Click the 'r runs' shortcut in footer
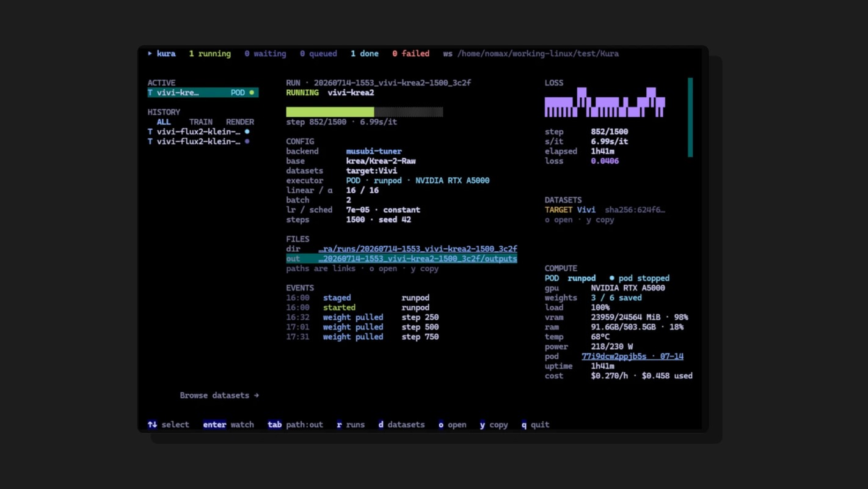868x489 pixels. point(351,425)
